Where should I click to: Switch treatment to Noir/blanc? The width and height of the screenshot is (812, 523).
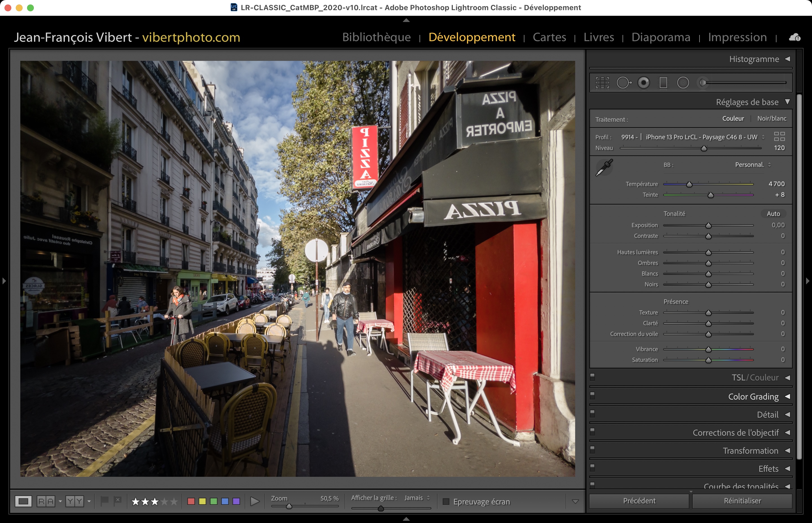pos(772,119)
